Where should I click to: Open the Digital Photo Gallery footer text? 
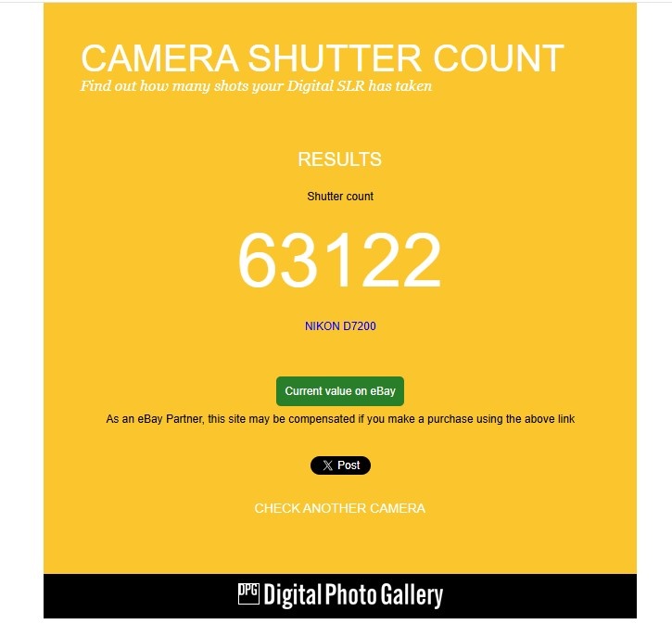[353, 595]
